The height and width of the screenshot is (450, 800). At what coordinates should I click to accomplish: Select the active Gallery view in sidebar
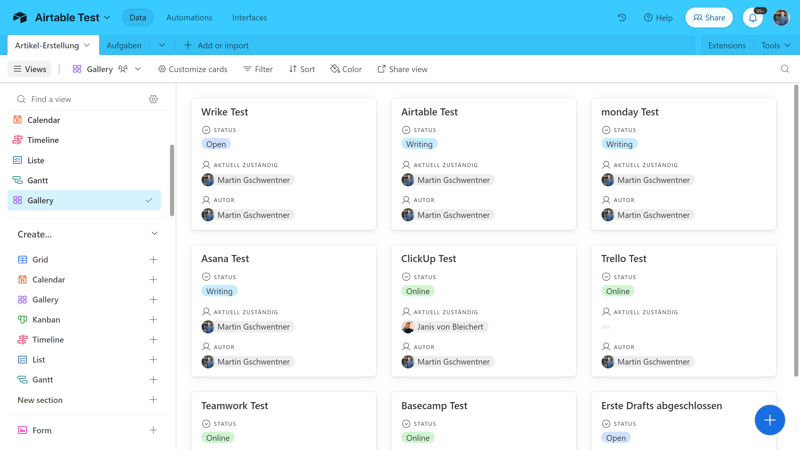[x=84, y=201]
